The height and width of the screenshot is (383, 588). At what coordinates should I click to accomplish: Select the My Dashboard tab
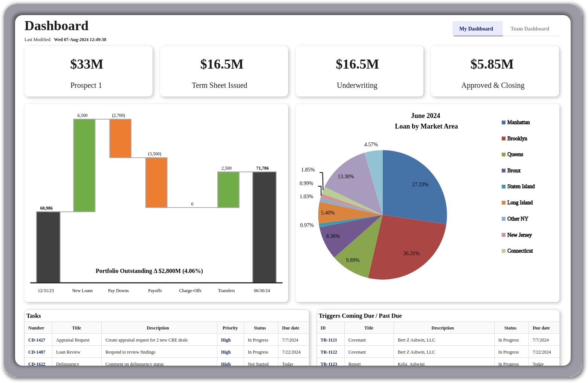coord(476,29)
